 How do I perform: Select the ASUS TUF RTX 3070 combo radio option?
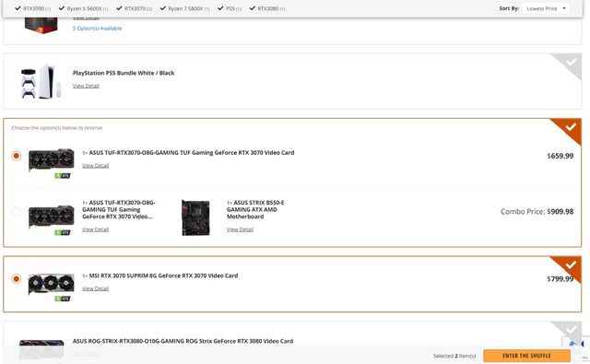point(17,212)
